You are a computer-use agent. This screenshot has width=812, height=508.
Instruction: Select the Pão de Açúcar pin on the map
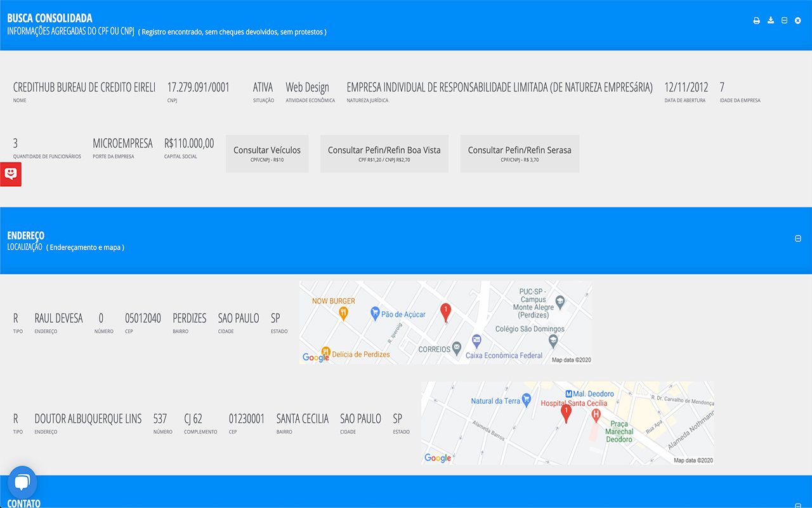pyautogui.click(x=376, y=312)
